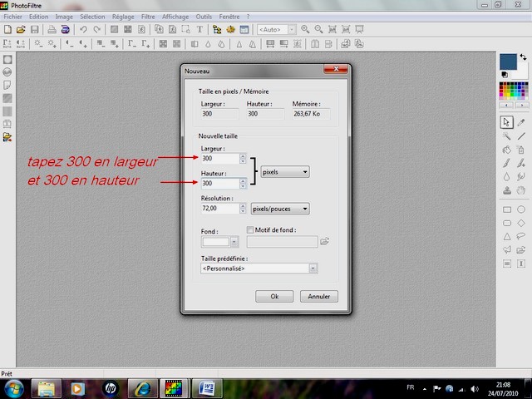
Task: Click the volume speaker tray icon
Action: click(475, 389)
